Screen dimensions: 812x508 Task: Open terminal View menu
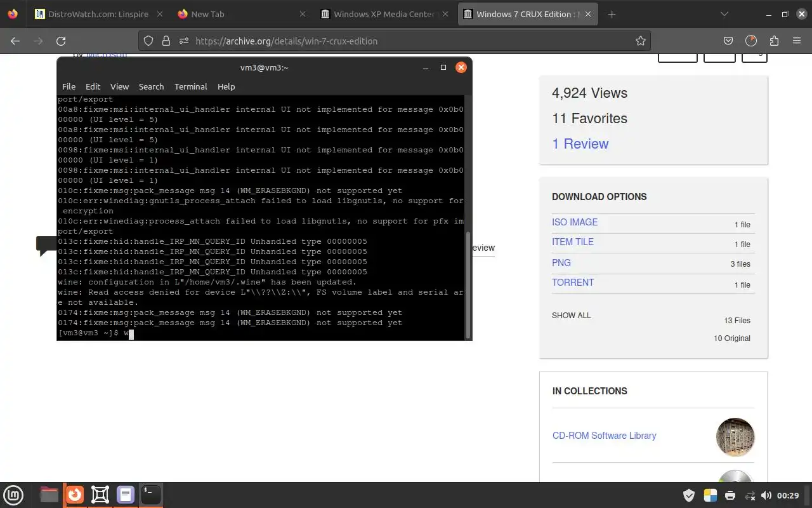click(x=119, y=86)
